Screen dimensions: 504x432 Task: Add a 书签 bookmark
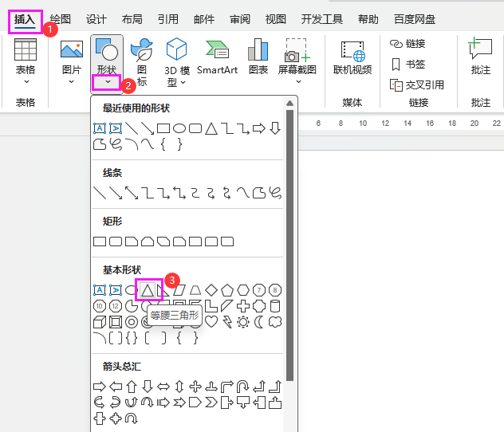click(408, 65)
